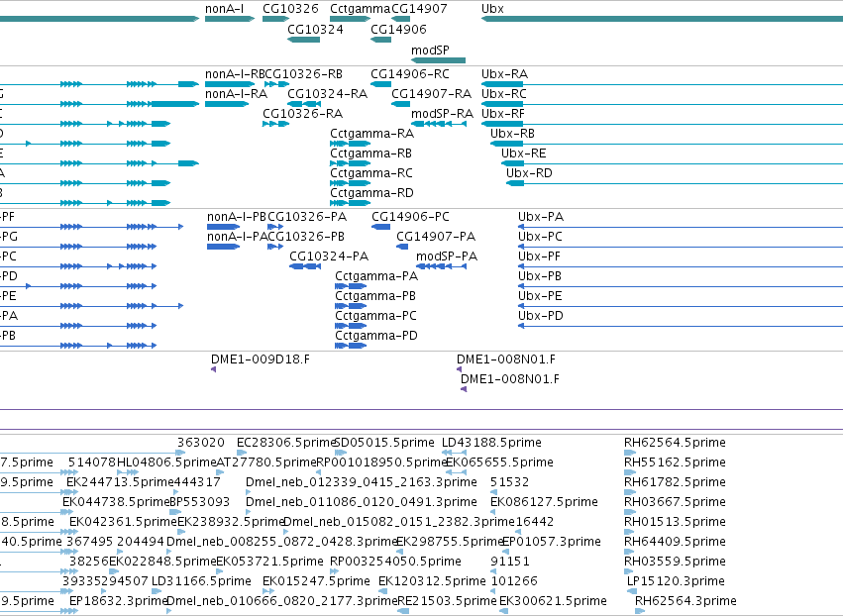Screen dimensions: 843x616
Task: Open EST RH62564.3prime
Action: pyautogui.click(x=685, y=602)
